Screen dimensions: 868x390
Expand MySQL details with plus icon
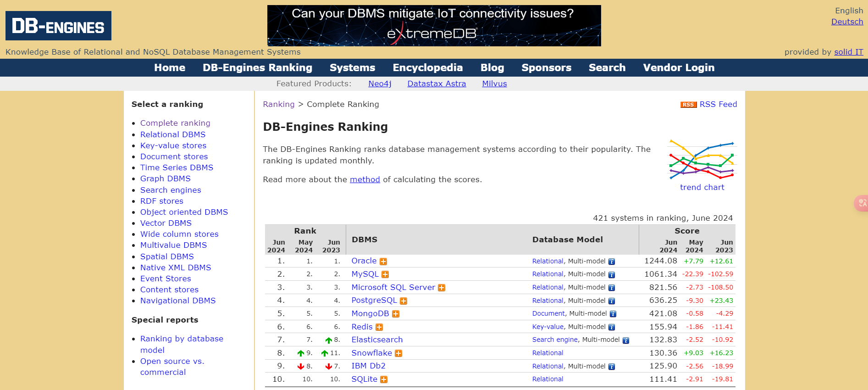pos(385,274)
